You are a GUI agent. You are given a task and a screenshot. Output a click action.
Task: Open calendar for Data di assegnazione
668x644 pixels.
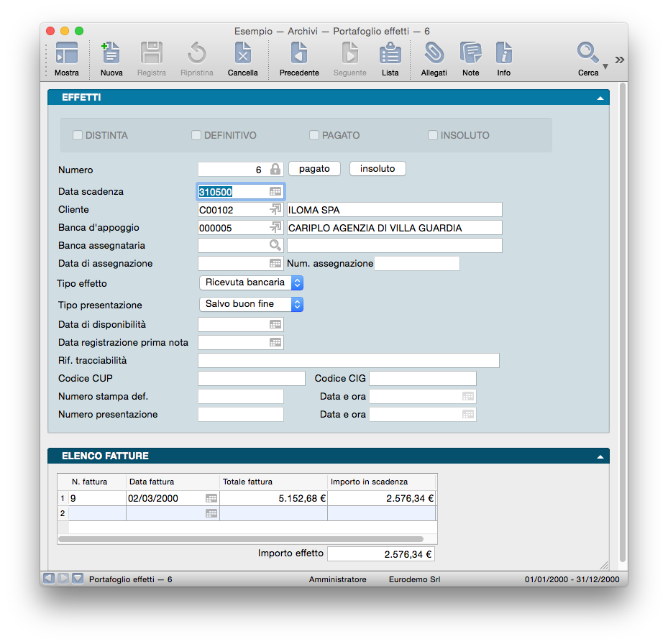pyautogui.click(x=275, y=263)
